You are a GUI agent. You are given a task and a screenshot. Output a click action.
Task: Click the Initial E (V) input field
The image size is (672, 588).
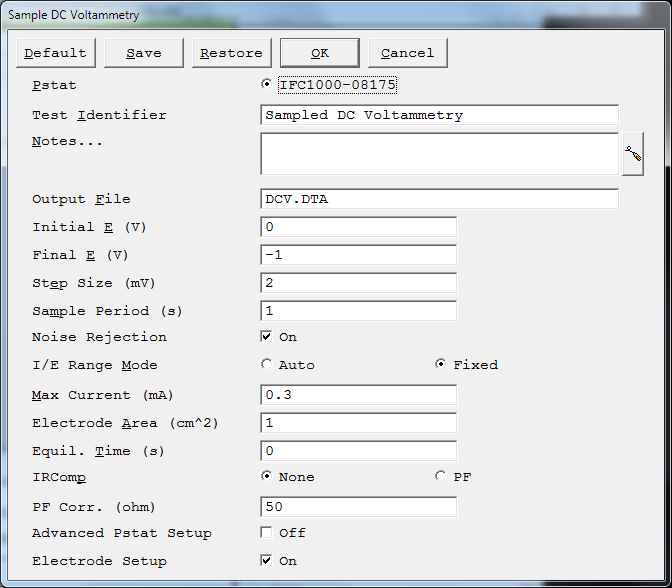click(x=358, y=227)
